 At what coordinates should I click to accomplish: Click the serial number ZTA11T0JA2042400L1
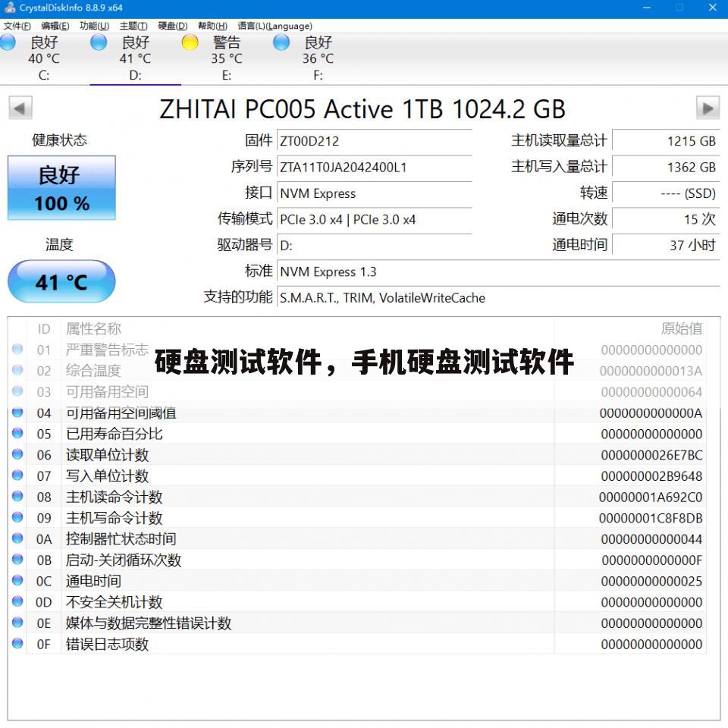click(374, 167)
